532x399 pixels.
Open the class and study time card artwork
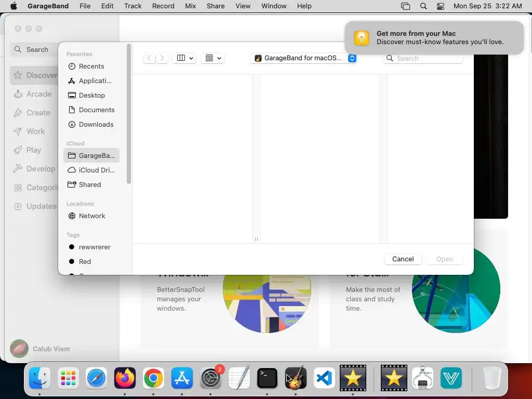coord(456,293)
